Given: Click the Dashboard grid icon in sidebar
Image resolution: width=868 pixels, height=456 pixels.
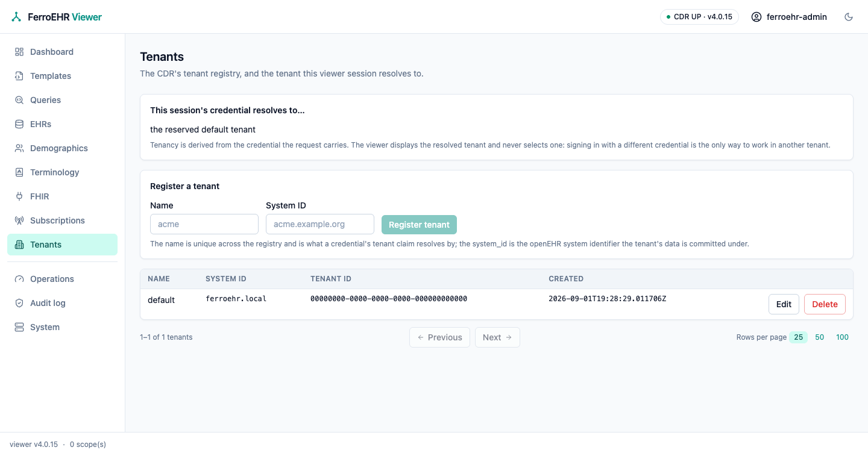Looking at the screenshot, I should point(19,52).
